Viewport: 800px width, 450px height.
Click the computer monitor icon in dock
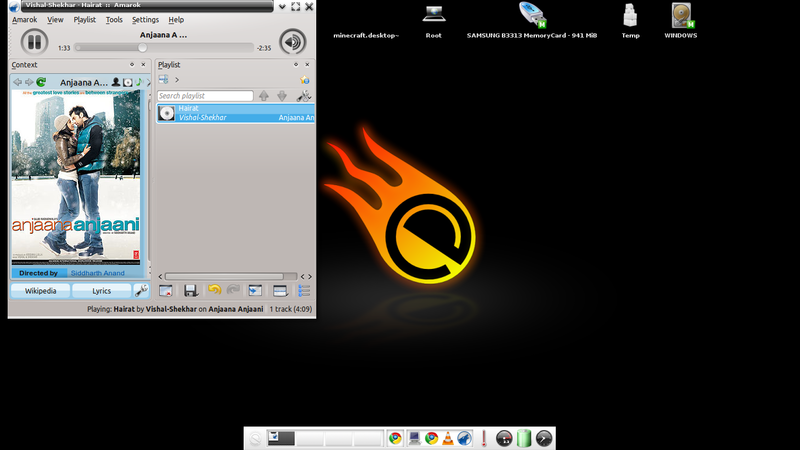414,438
